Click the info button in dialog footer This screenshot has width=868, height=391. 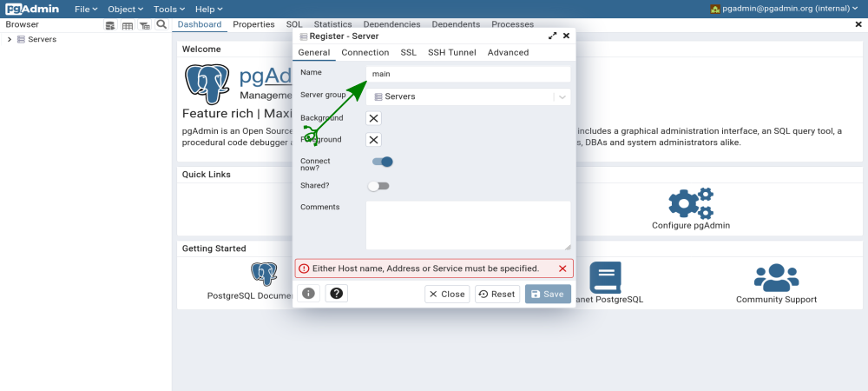[x=308, y=294]
